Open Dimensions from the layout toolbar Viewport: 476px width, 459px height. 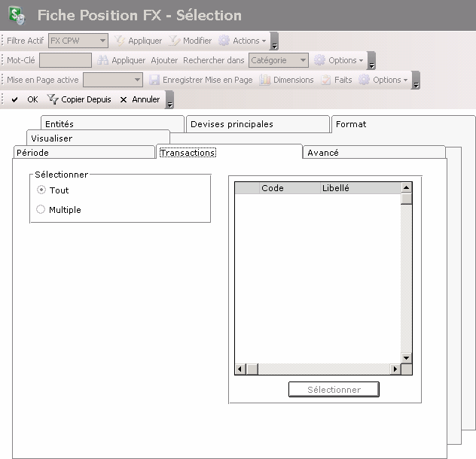click(265, 80)
